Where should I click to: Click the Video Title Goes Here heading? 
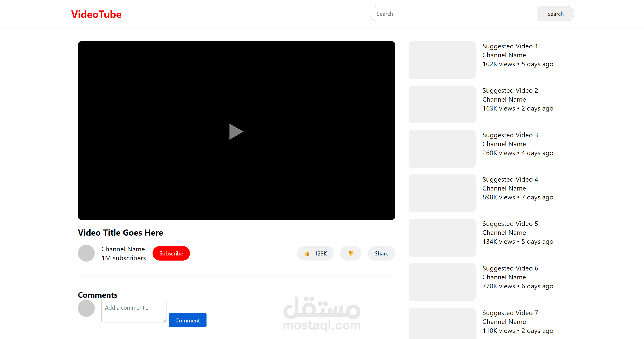(x=120, y=233)
